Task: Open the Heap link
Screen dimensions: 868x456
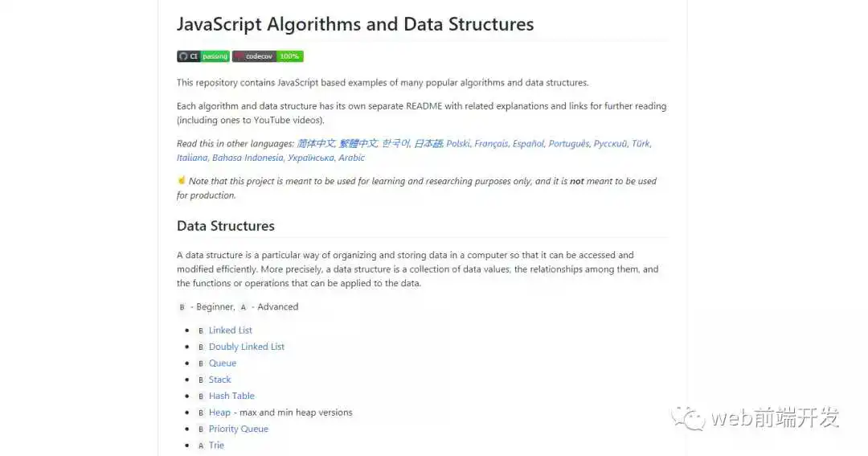Action: coord(219,413)
